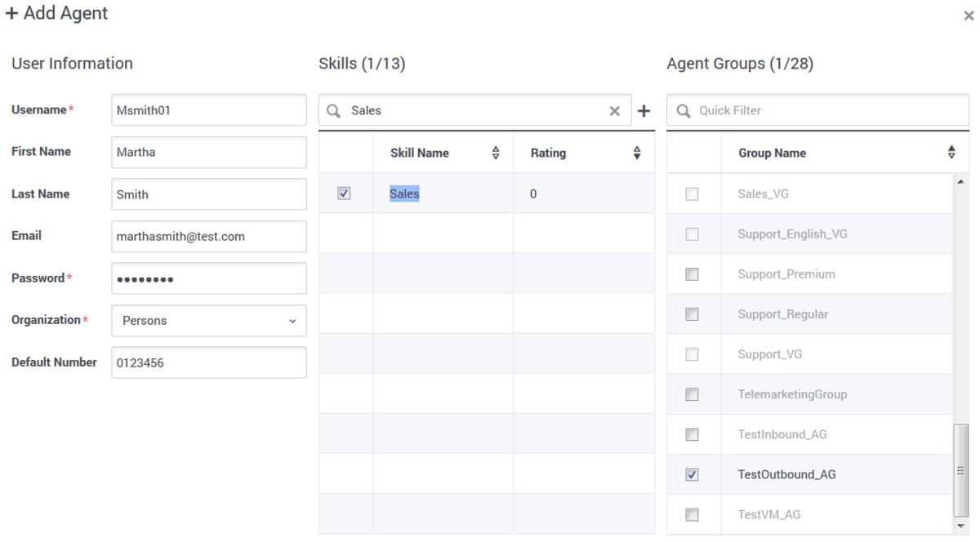Open the Organization dropdown
980x542 pixels.
tap(209, 321)
